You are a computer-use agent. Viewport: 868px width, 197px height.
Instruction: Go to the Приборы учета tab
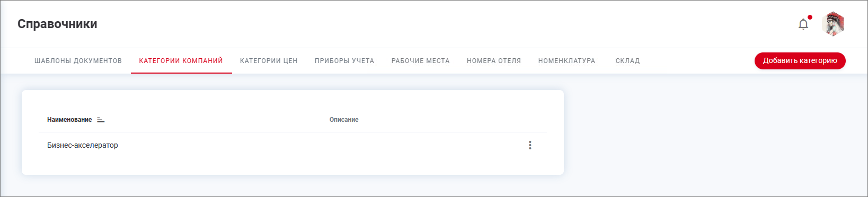pos(344,61)
